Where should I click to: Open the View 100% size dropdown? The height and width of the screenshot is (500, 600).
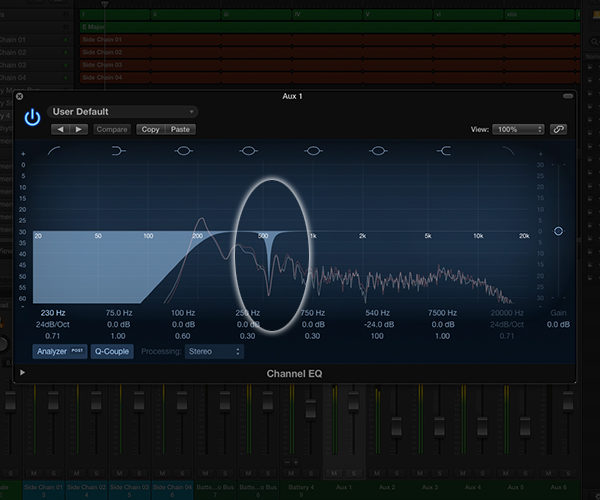(x=518, y=129)
